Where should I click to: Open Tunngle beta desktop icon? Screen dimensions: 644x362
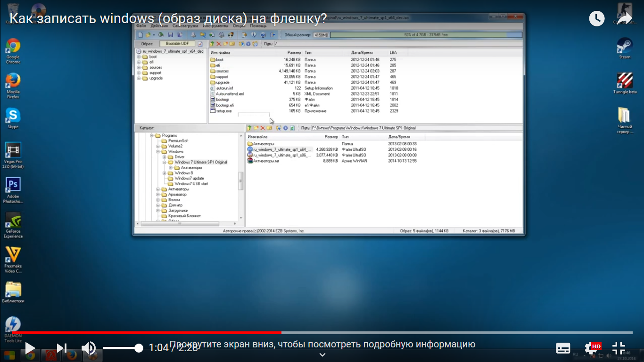tap(625, 83)
